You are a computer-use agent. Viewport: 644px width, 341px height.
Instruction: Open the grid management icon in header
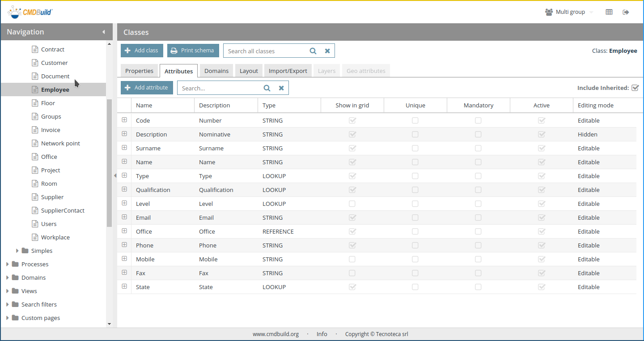point(609,12)
